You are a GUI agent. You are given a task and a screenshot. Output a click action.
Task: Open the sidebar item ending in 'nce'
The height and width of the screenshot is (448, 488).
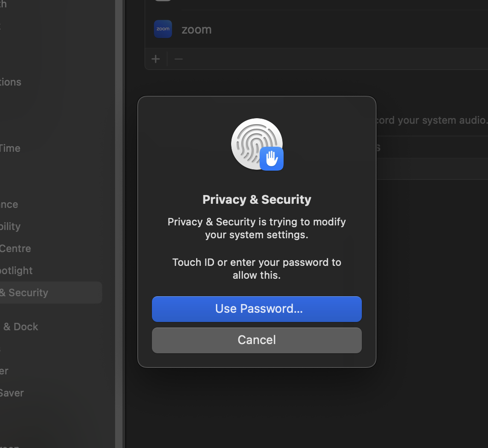coord(9,205)
